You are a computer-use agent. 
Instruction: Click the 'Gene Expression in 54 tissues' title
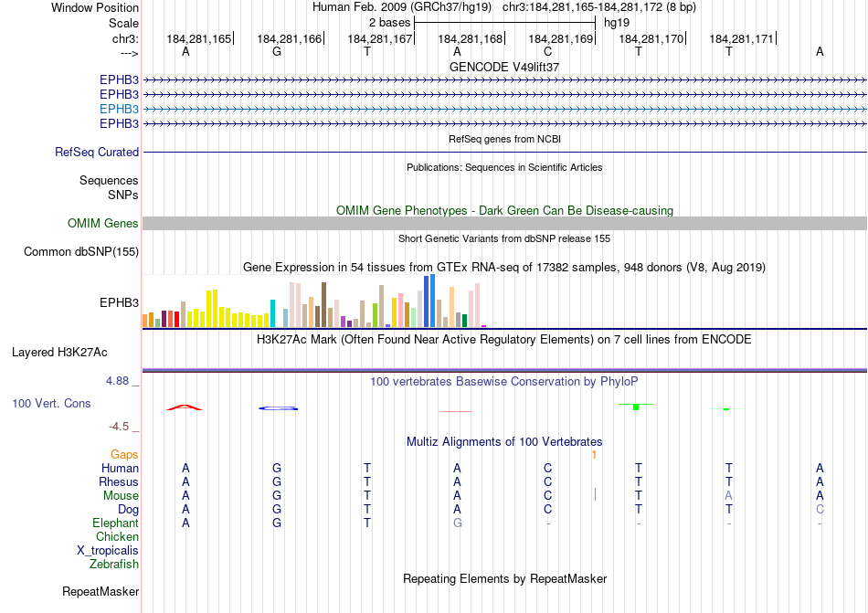coord(504,268)
